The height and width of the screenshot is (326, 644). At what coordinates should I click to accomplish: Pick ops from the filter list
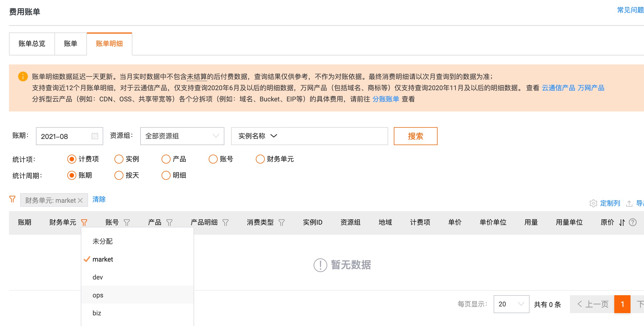pos(98,295)
